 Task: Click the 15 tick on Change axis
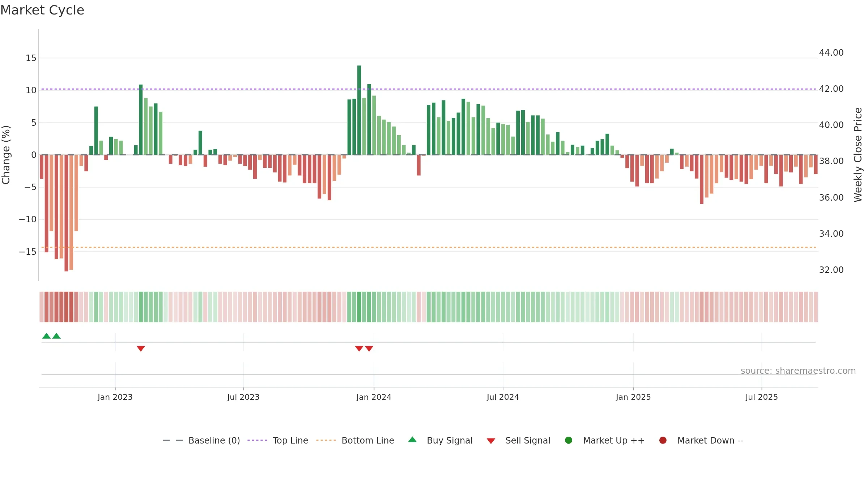point(31,58)
